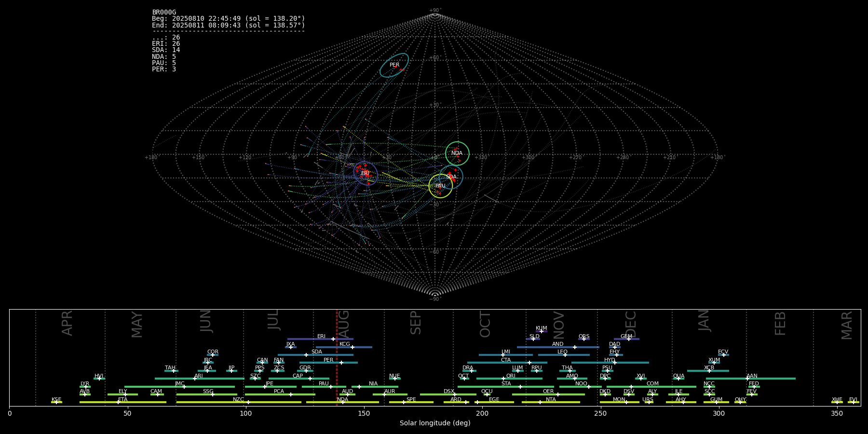Click the Beg: 20250810 22:45:49 line
Viewport: 868px width, 434px height.
(x=229, y=19)
